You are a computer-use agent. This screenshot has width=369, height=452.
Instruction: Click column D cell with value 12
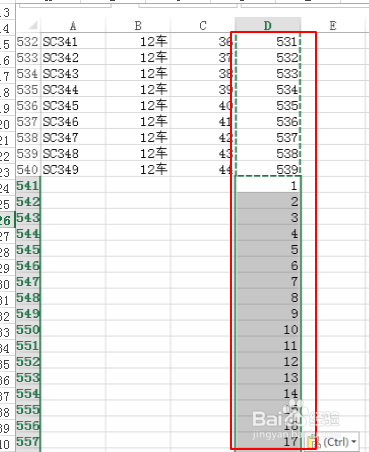tap(268, 361)
